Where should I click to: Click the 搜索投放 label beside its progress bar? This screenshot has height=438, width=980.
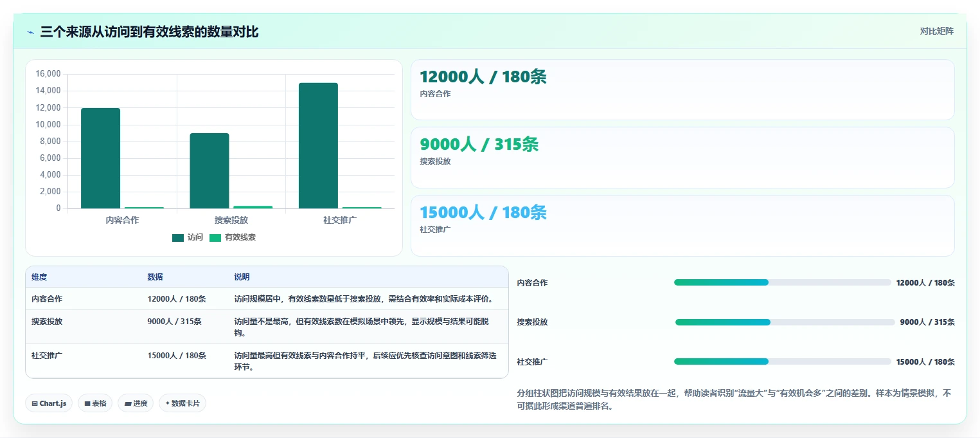(533, 322)
